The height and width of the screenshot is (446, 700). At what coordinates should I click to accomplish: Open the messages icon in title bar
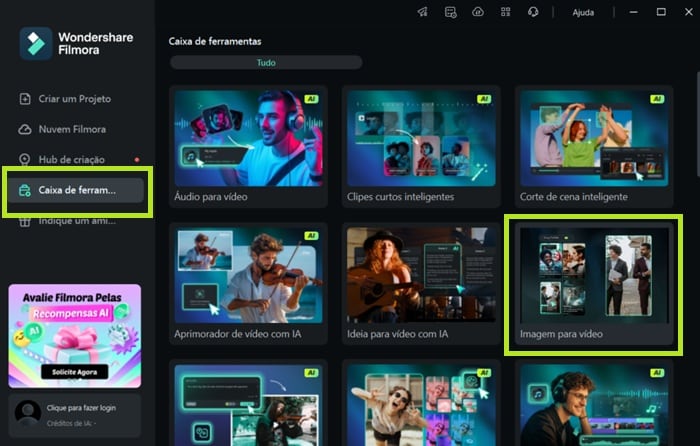(450, 12)
